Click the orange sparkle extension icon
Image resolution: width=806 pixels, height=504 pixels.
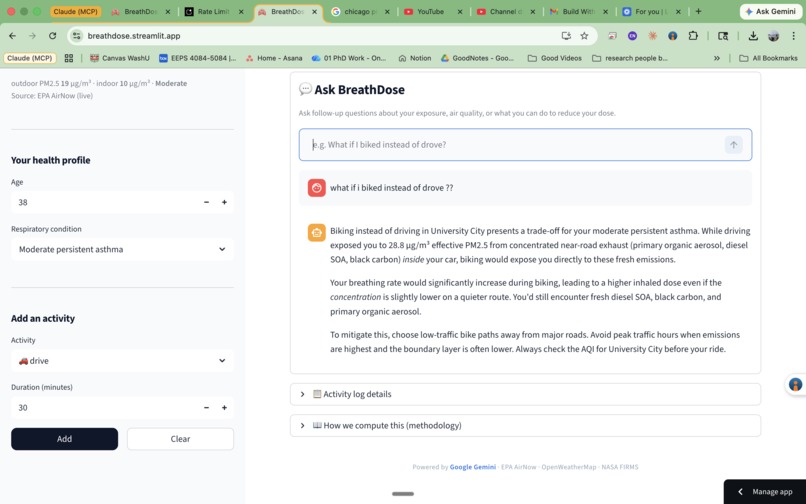tap(652, 36)
